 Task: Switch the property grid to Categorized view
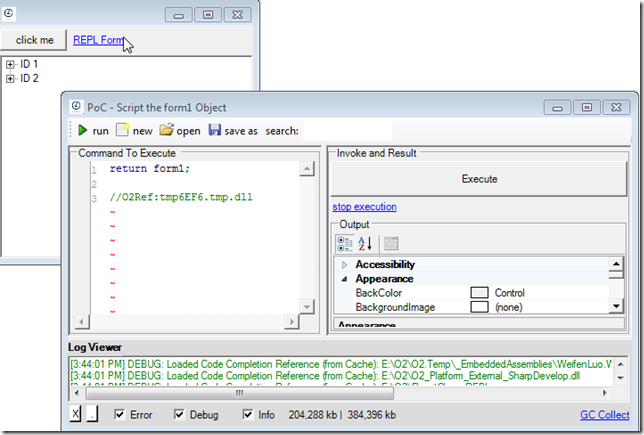coord(345,243)
